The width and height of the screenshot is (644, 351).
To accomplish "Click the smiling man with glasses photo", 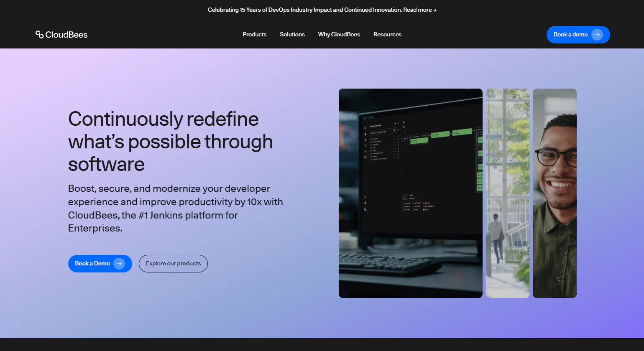I will (x=555, y=193).
